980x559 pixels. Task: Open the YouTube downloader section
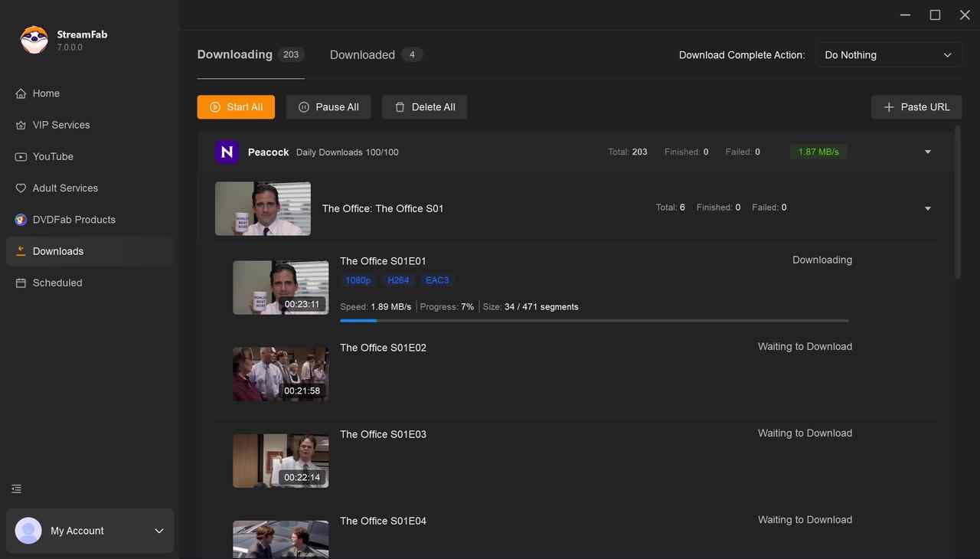point(53,156)
